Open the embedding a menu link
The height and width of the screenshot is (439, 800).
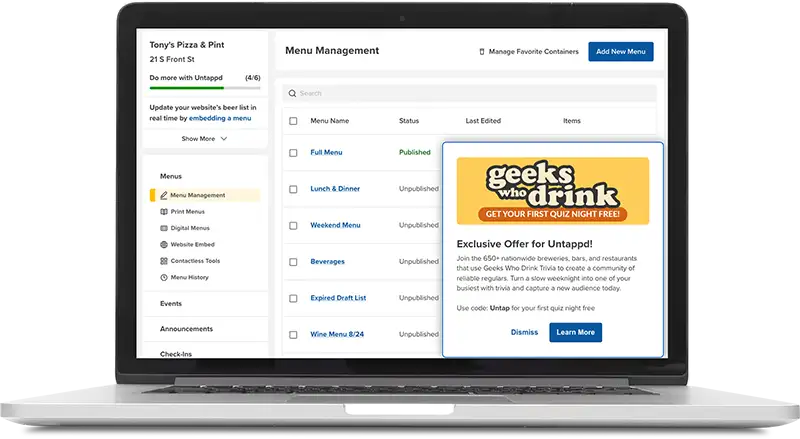click(220, 118)
